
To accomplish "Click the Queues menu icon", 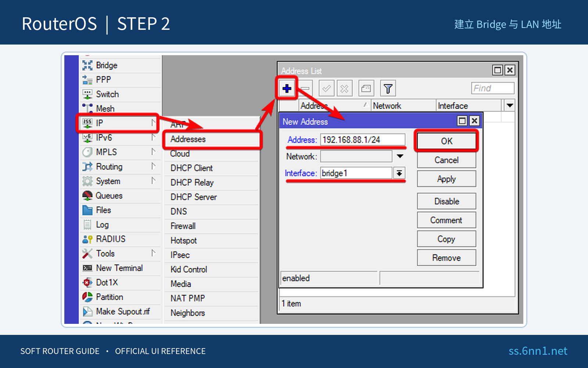I will [x=87, y=195].
